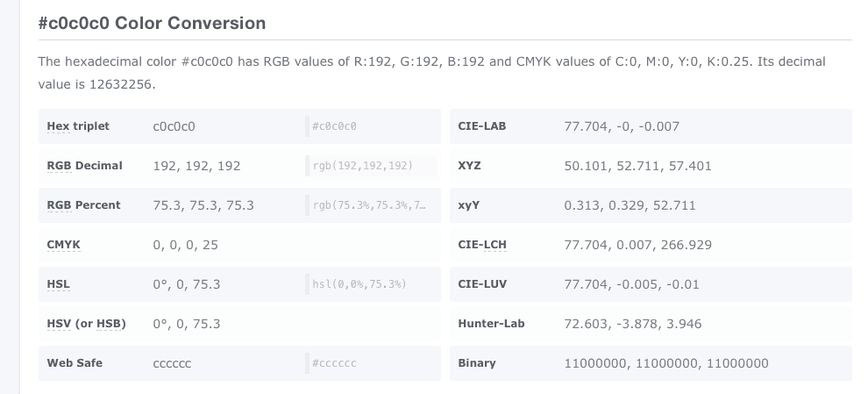Screen dimensions: 868x394
Task: Click the HSL abbreviation label
Action: click(58, 284)
